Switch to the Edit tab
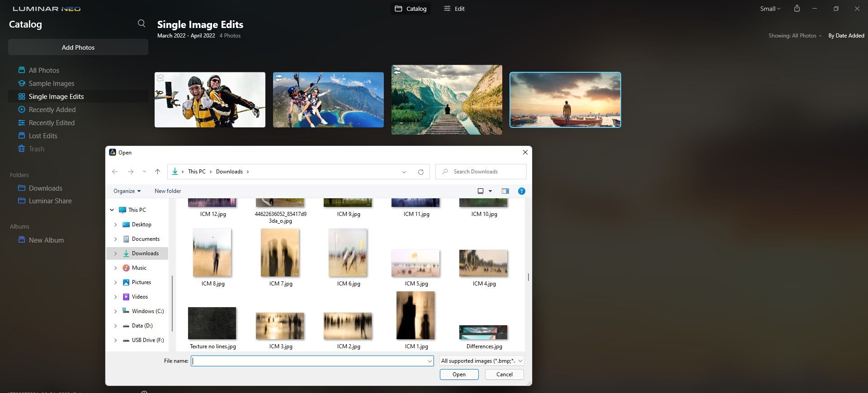The width and height of the screenshot is (868, 393). 454,9
